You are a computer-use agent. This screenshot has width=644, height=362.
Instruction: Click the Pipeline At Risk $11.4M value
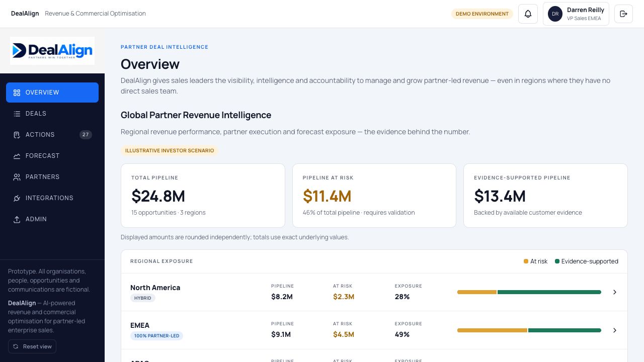tap(327, 196)
